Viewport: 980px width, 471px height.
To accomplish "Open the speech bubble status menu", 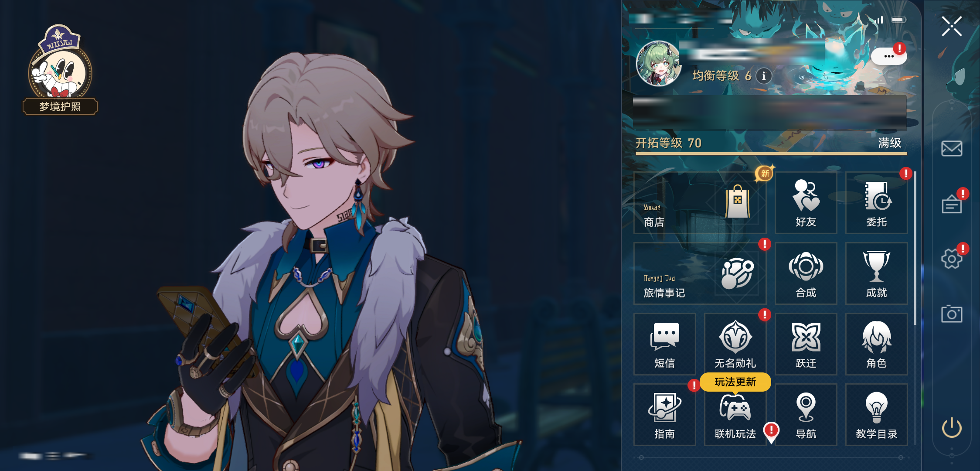I will (x=888, y=56).
